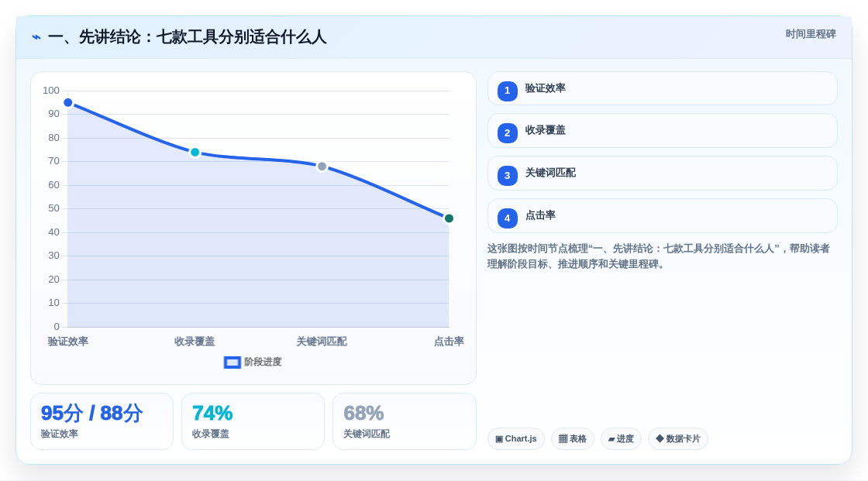Click the 0 y-axis value
This screenshot has width=868, height=481.
click(57, 327)
